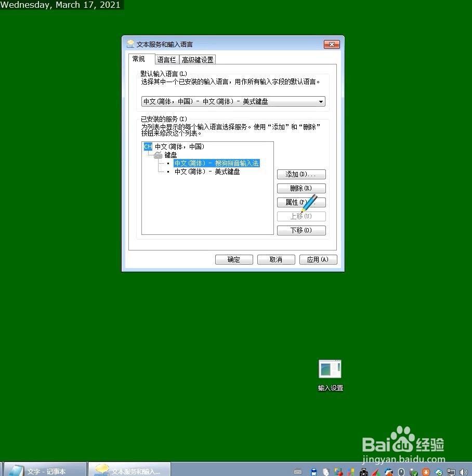Click the keyboard icon in the system tray

pos(298,472)
